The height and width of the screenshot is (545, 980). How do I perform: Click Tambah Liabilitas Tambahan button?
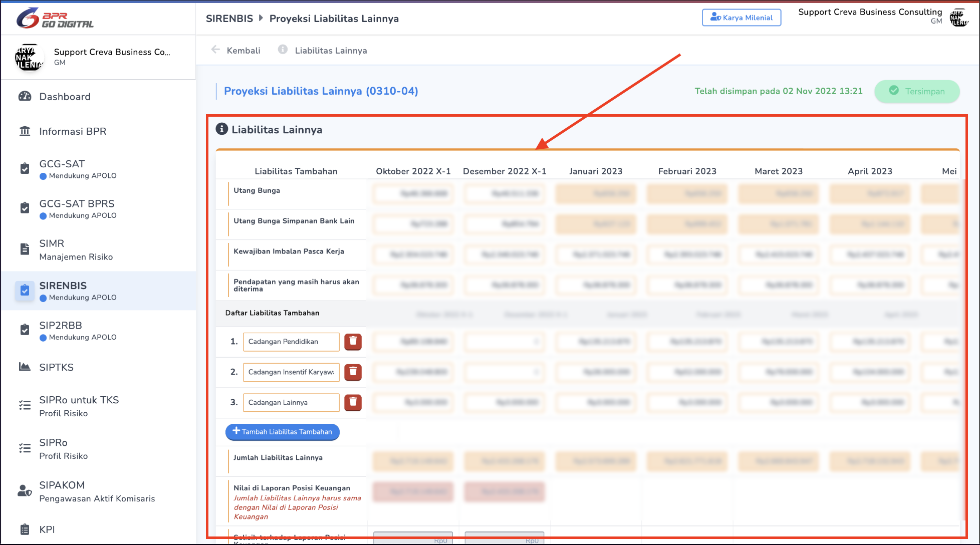click(x=283, y=432)
